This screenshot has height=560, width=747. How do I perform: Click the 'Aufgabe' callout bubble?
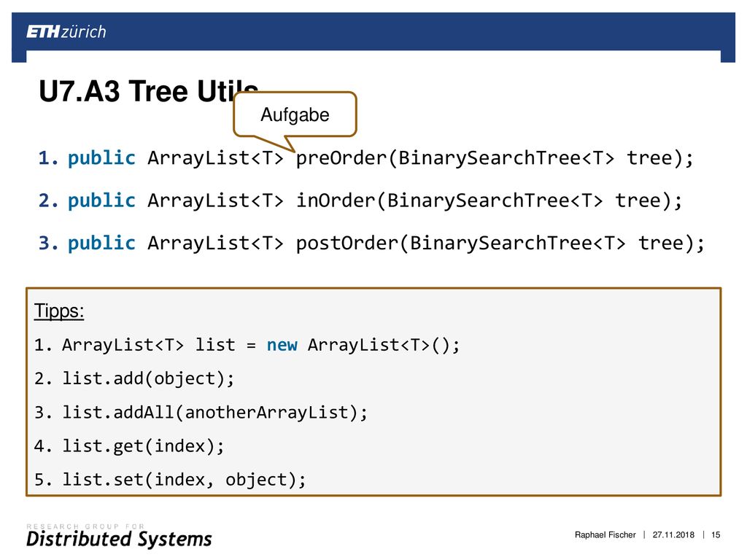pos(295,114)
